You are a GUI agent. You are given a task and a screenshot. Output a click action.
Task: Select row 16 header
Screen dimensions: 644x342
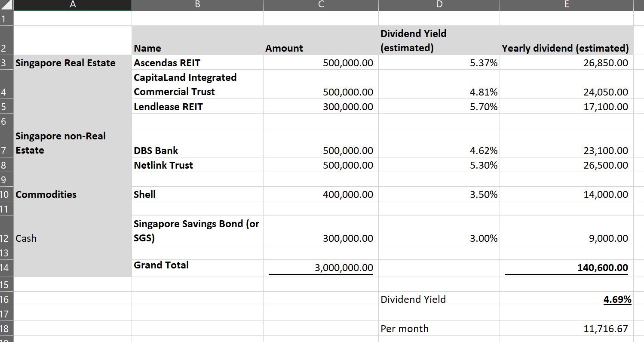point(7,299)
